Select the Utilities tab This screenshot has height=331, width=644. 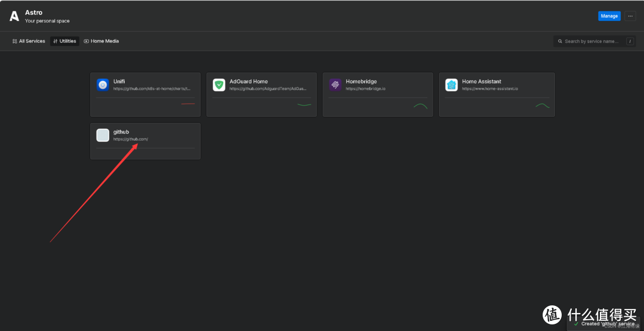point(65,41)
